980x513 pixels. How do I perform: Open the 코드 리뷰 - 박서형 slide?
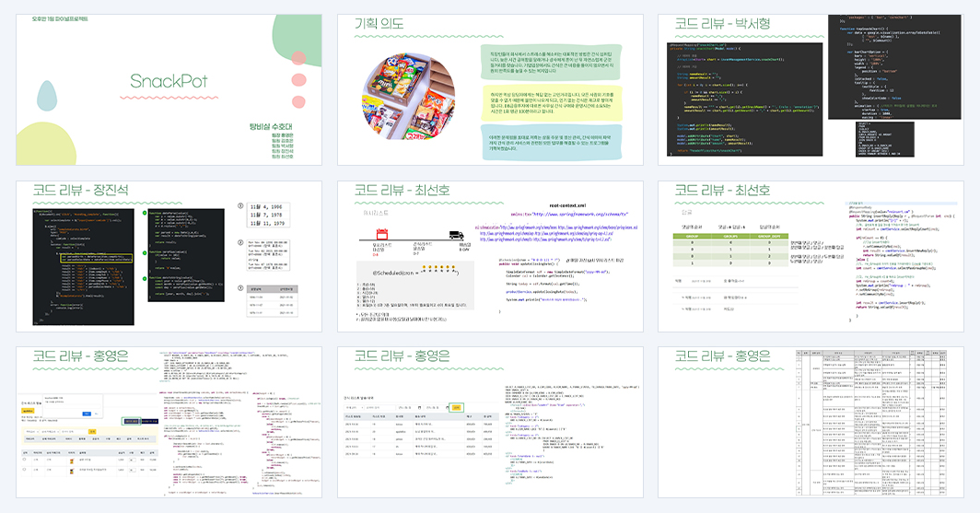tap(811, 90)
